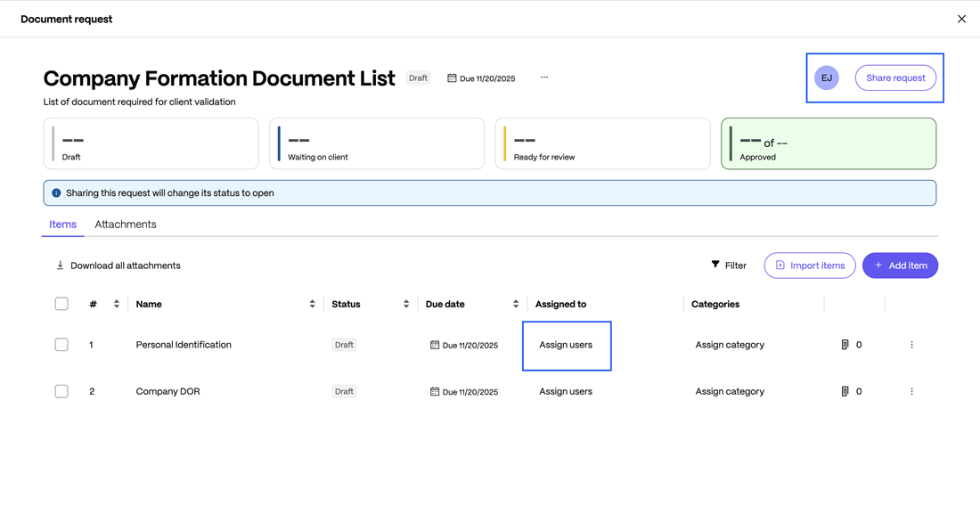
Task: Click the download all attachments icon
Action: 60,265
